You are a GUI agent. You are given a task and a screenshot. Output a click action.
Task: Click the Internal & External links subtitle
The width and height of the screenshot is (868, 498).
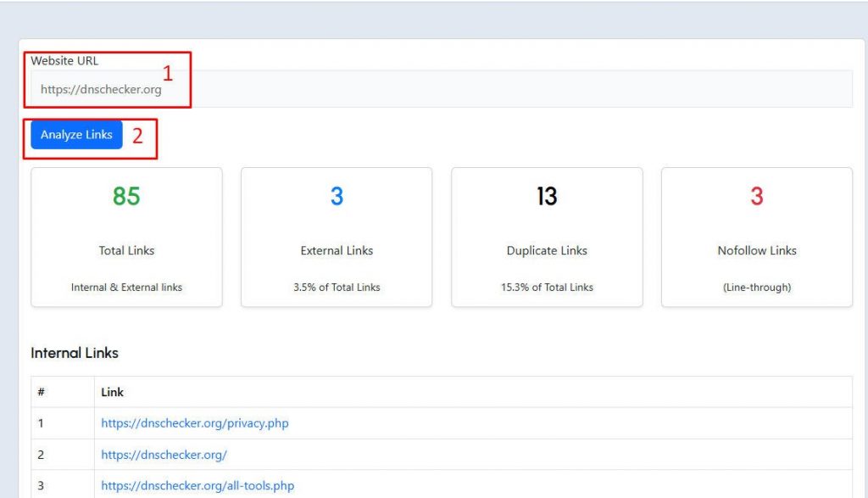tap(125, 287)
